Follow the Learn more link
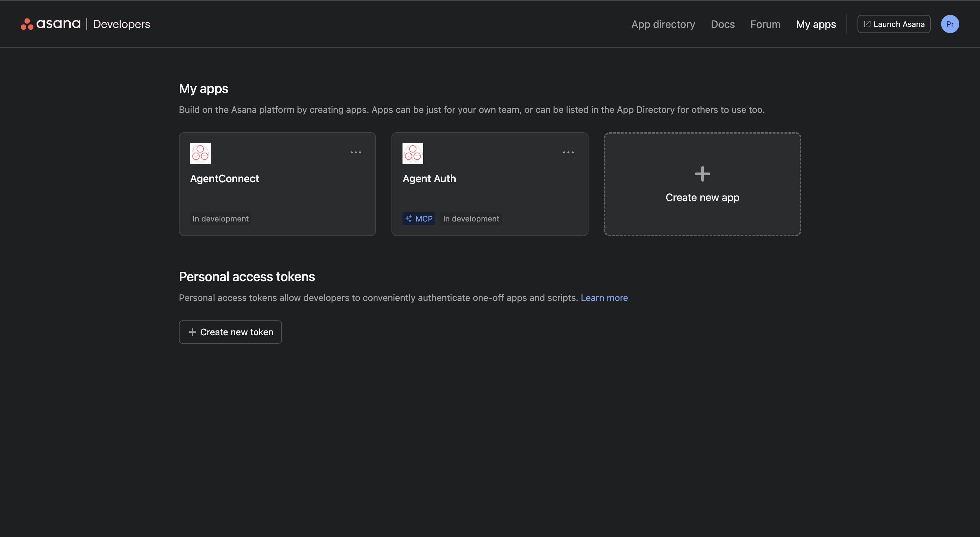The width and height of the screenshot is (980, 537). (604, 298)
